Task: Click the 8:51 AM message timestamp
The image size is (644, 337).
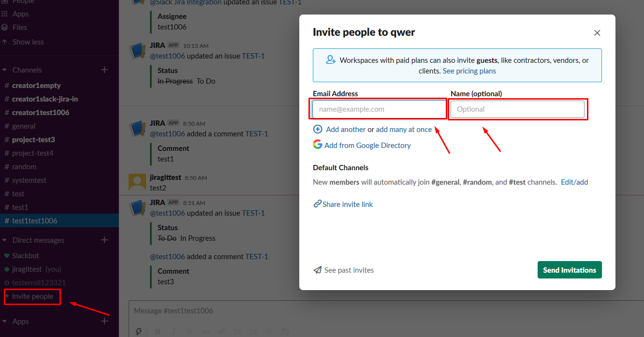Action: point(194,203)
